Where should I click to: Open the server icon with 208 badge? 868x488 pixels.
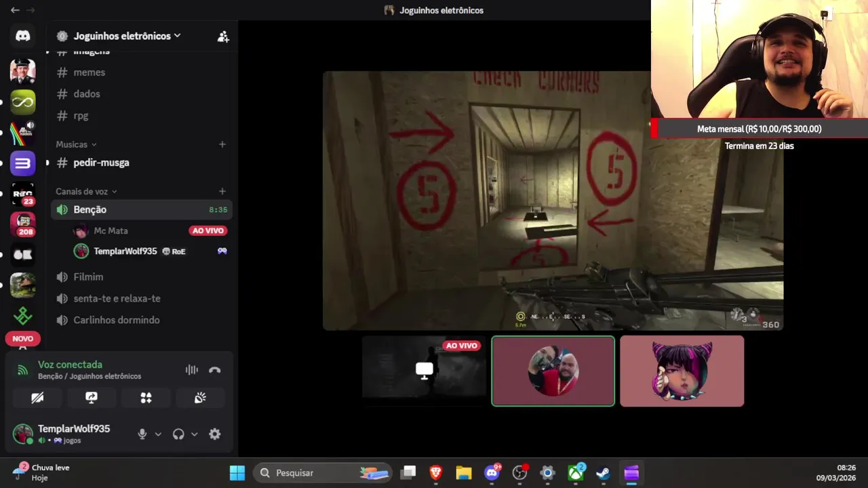[23, 224]
